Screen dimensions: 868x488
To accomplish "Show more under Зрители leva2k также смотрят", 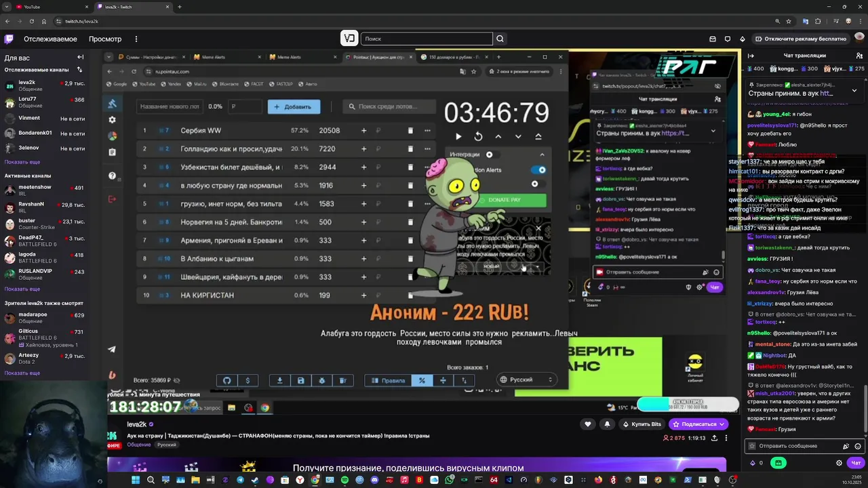I will [22, 373].
